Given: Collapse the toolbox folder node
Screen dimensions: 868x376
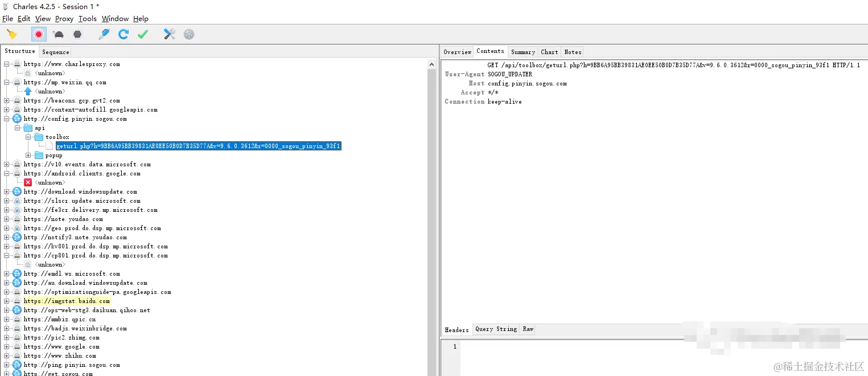Looking at the screenshot, I should tap(28, 137).
